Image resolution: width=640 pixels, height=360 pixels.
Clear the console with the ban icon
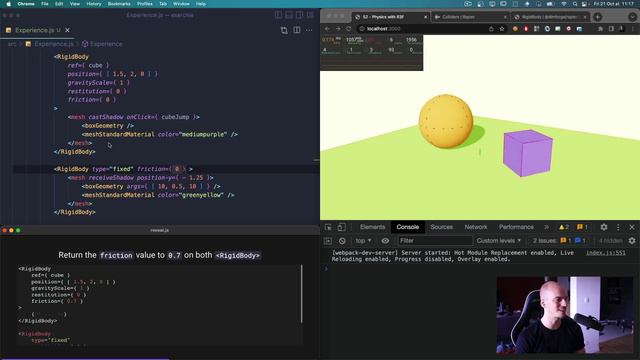pos(342,241)
